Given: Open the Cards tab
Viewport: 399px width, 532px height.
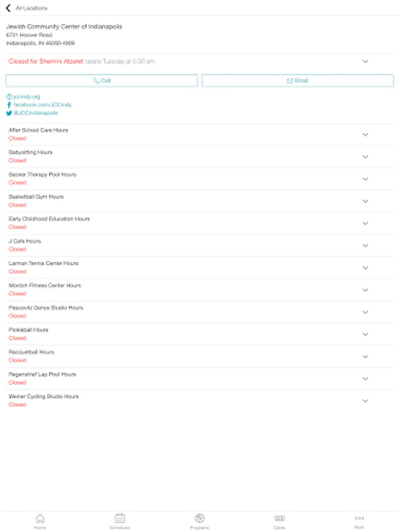Looking at the screenshot, I should [x=279, y=521].
